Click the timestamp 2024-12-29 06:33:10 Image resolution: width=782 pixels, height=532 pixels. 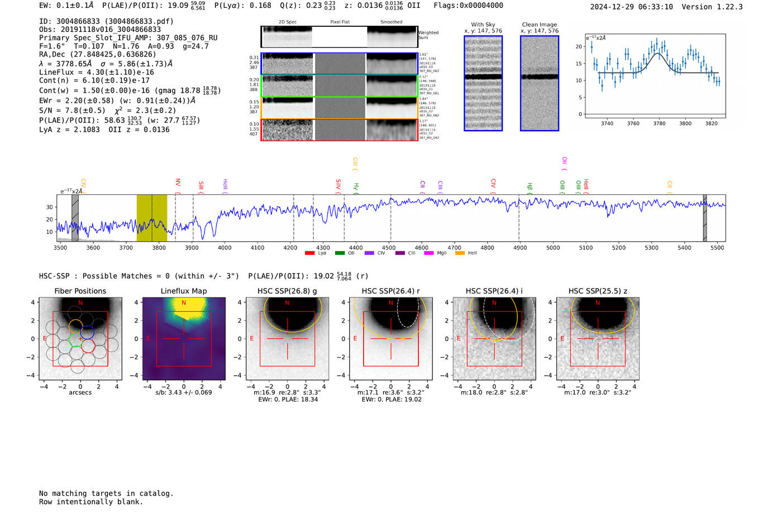coord(631,7)
